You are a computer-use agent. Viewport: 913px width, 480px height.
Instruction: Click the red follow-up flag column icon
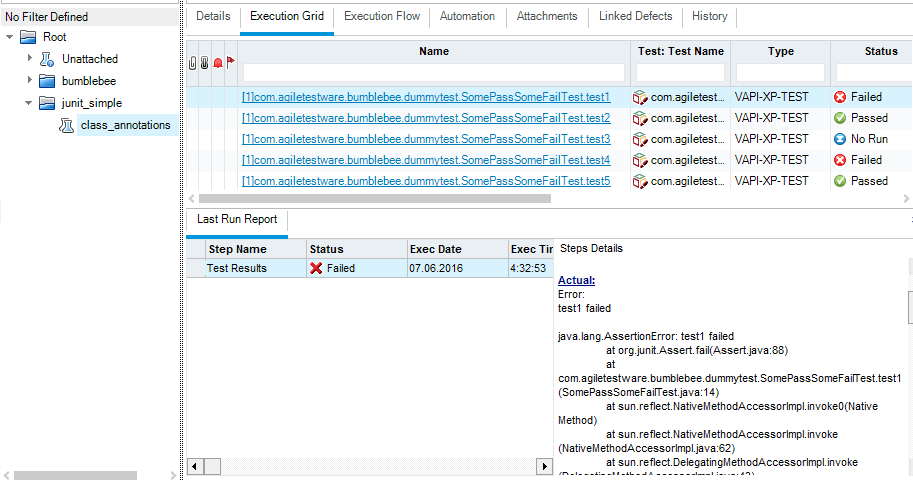(230, 62)
